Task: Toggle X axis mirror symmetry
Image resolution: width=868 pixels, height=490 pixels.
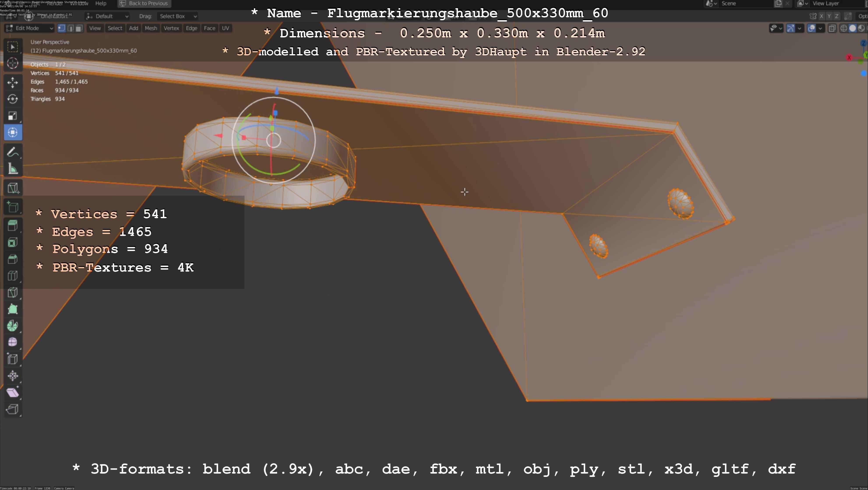Action: 822,16
